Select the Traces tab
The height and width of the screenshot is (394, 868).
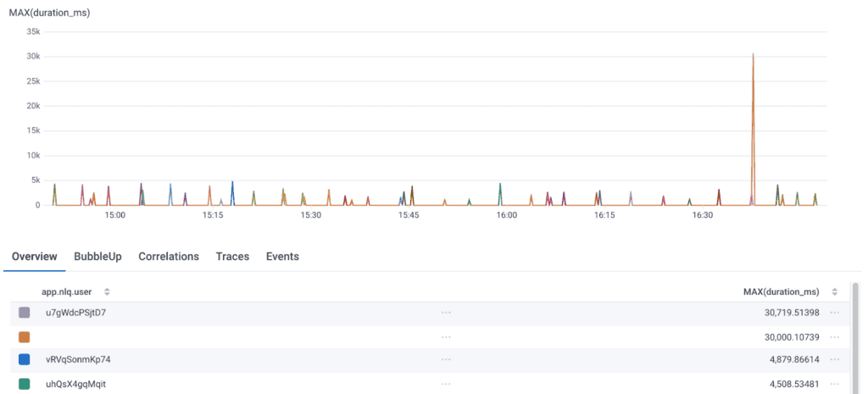[x=232, y=256]
